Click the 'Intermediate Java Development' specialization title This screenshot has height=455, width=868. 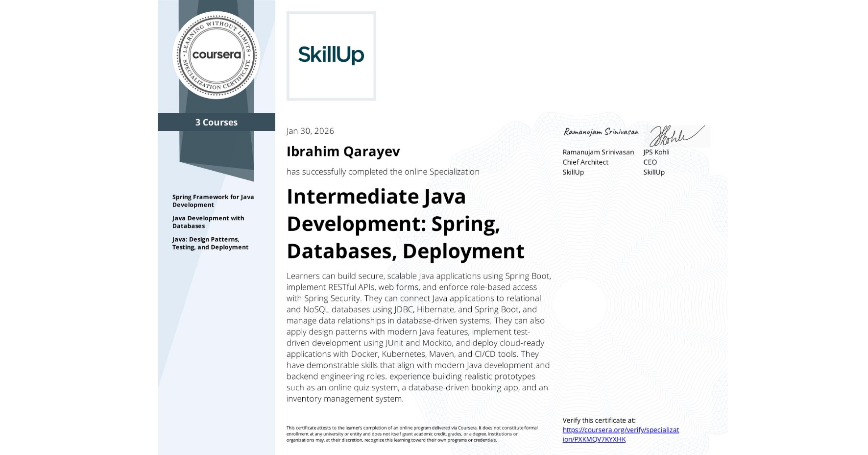[406, 224]
